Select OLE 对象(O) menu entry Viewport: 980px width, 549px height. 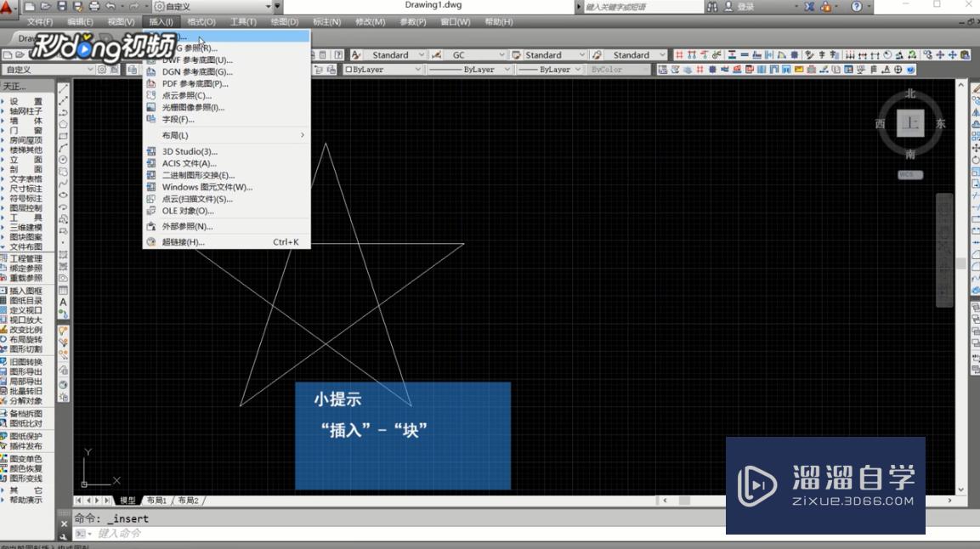(x=226, y=211)
